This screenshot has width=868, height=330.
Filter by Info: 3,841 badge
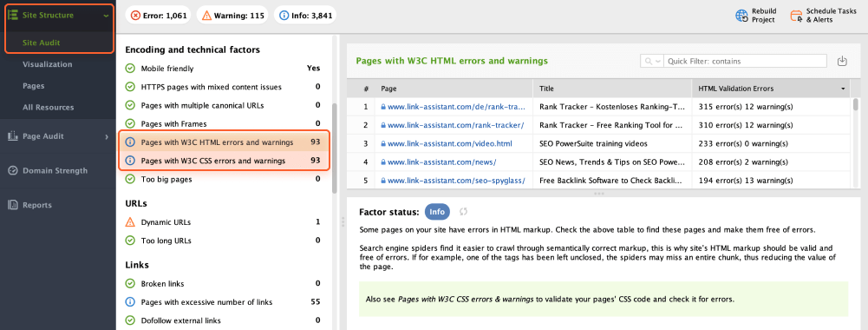(305, 16)
